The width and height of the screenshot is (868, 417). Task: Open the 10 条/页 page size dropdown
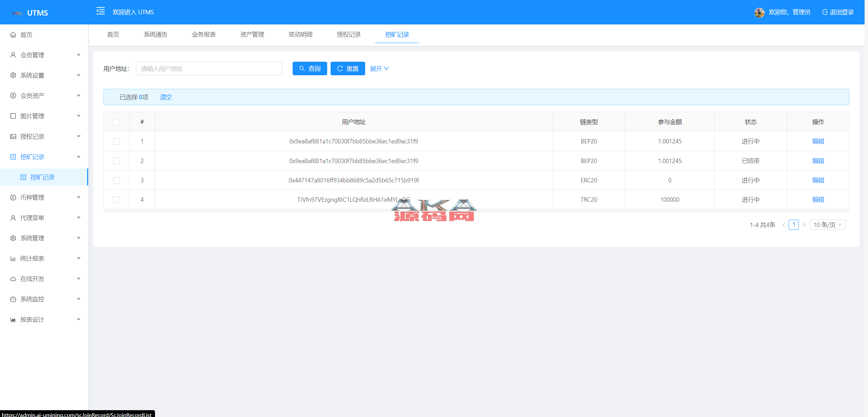point(827,225)
